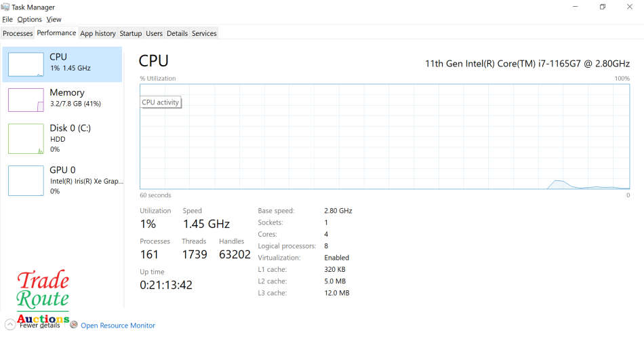
Task: Click the CPU utilization graph area
Action: point(385,136)
